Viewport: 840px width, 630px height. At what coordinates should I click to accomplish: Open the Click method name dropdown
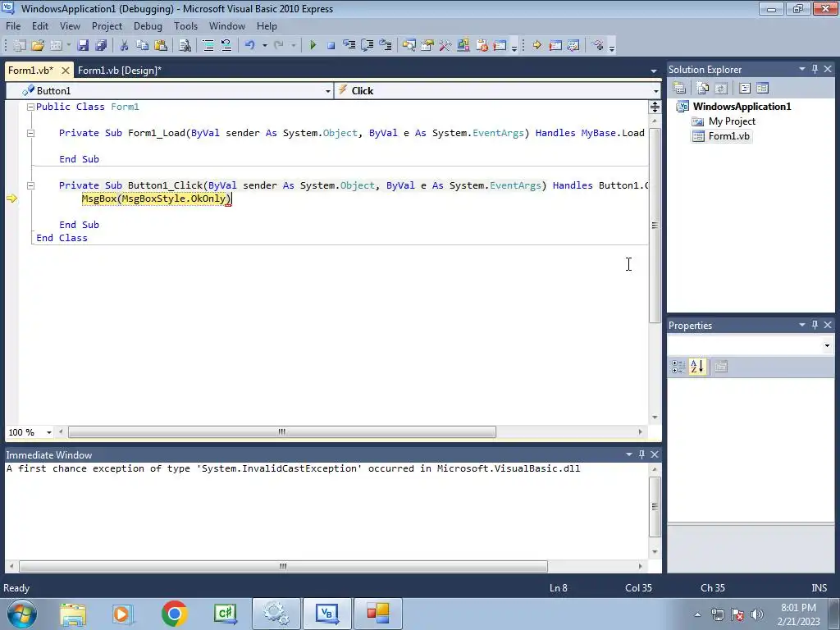pyautogui.click(x=655, y=91)
